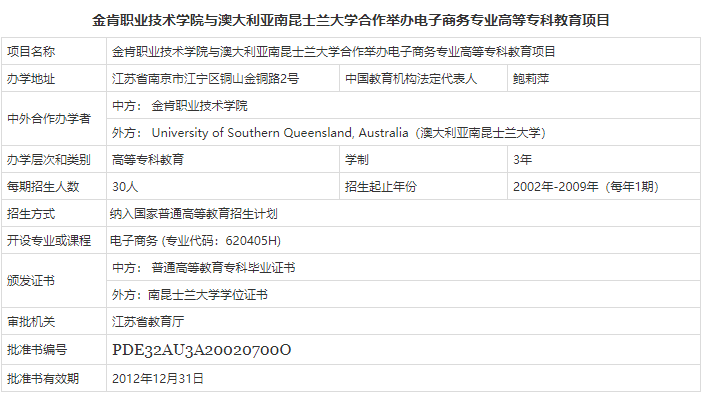Select the 开设专业或课程 label
The width and height of the screenshot is (706, 395).
pos(49,241)
